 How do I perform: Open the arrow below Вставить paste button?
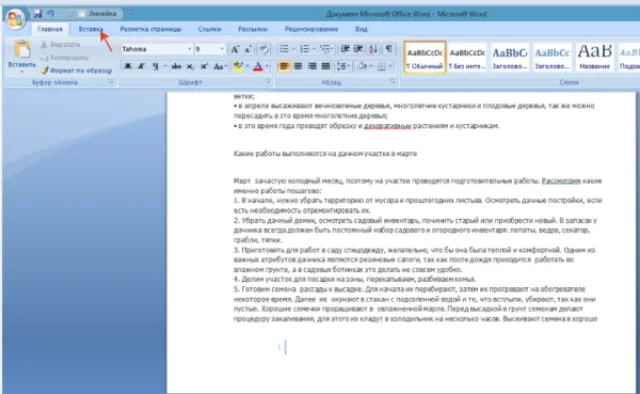tap(22, 72)
